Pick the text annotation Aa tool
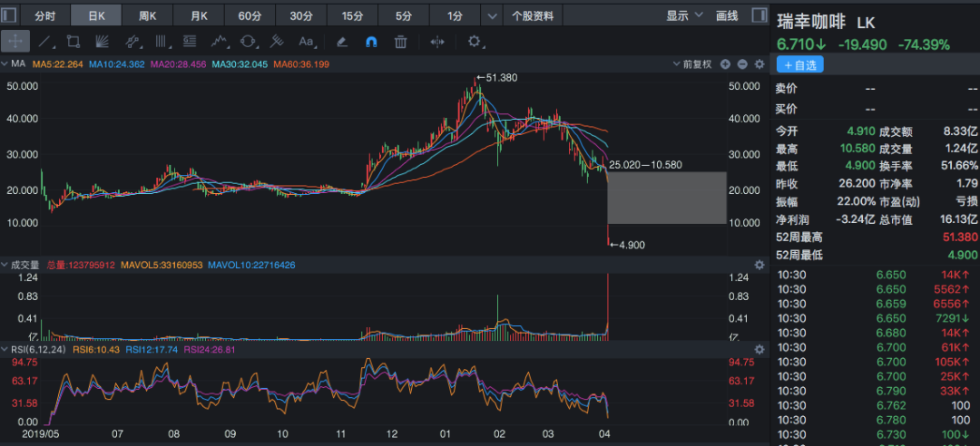Image resolution: width=980 pixels, height=446 pixels. (306, 42)
